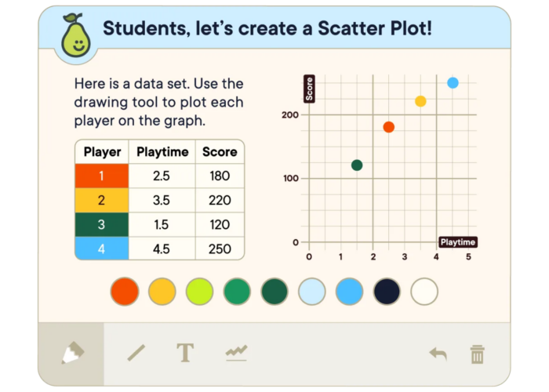Undo the last drawing action
Viewport: 549px width, 392px height.
(438, 354)
